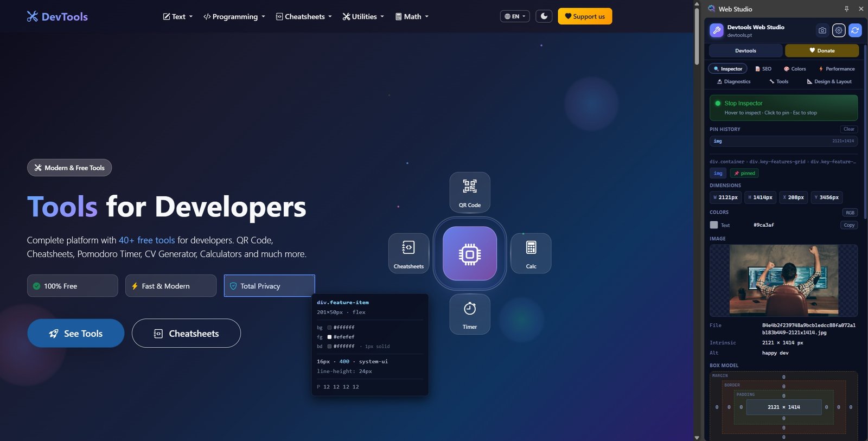Open the Calc tool tile
The height and width of the screenshot is (441, 868).
point(531,253)
